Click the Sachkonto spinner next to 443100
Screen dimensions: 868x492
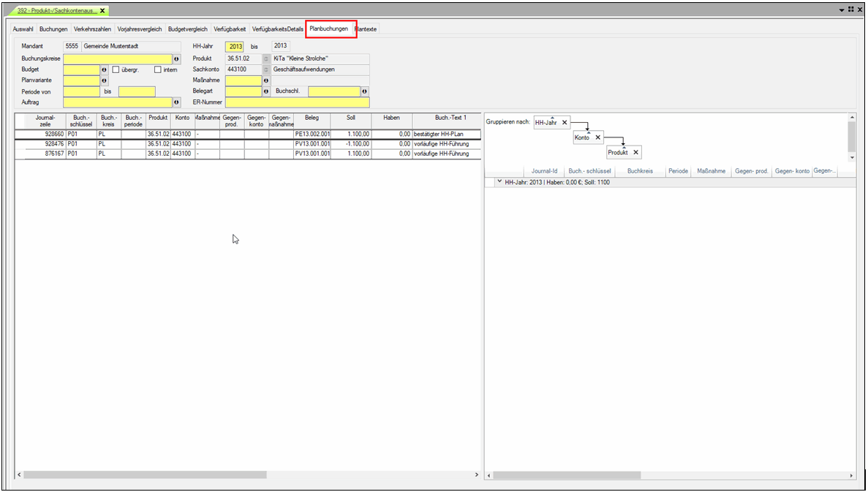tap(265, 69)
